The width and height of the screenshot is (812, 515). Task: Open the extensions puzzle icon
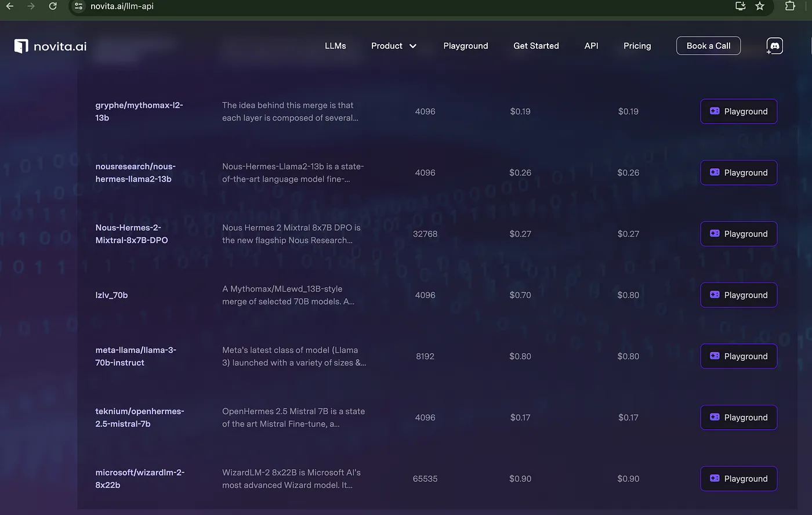[790, 6]
